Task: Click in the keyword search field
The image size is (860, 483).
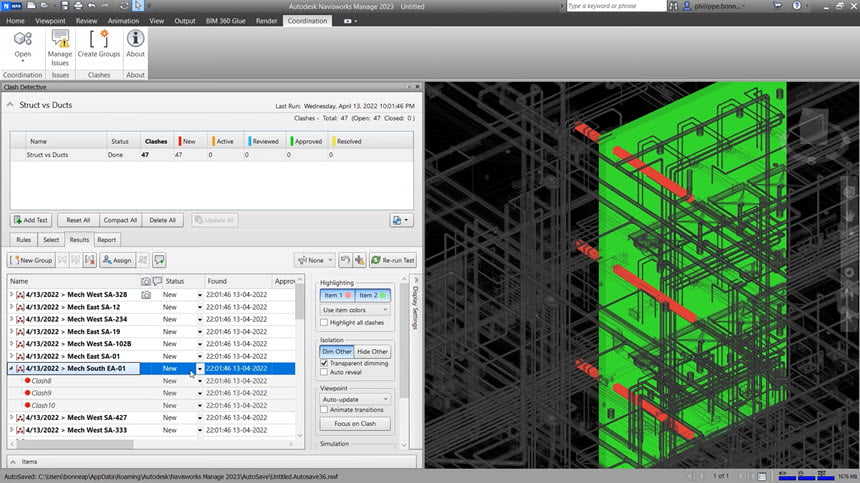Action: [x=616, y=6]
